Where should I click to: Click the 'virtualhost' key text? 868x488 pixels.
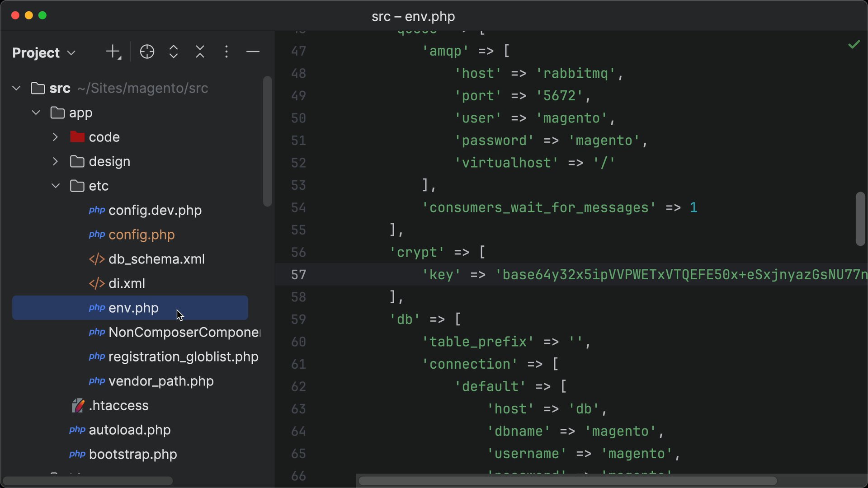[x=506, y=163]
